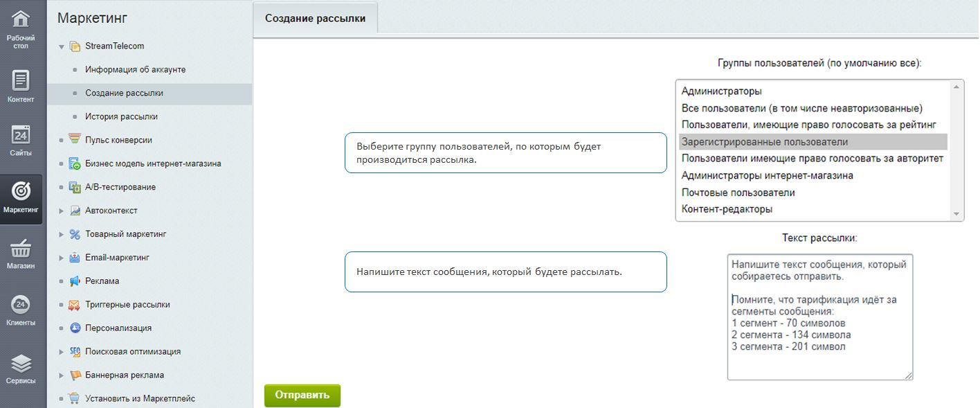Click the Контент sidebar icon
Image resolution: width=980 pixels, height=408 pixels.
coord(21,80)
